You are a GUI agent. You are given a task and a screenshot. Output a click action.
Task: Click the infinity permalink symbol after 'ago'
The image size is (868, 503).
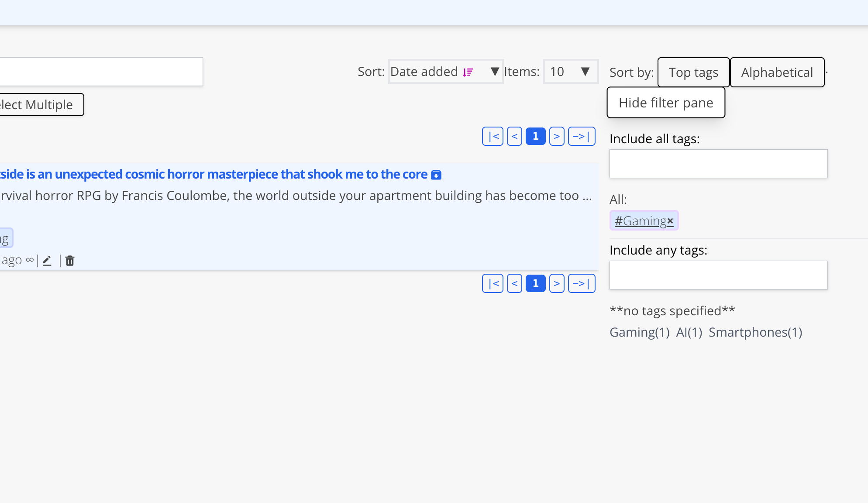(x=30, y=260)
